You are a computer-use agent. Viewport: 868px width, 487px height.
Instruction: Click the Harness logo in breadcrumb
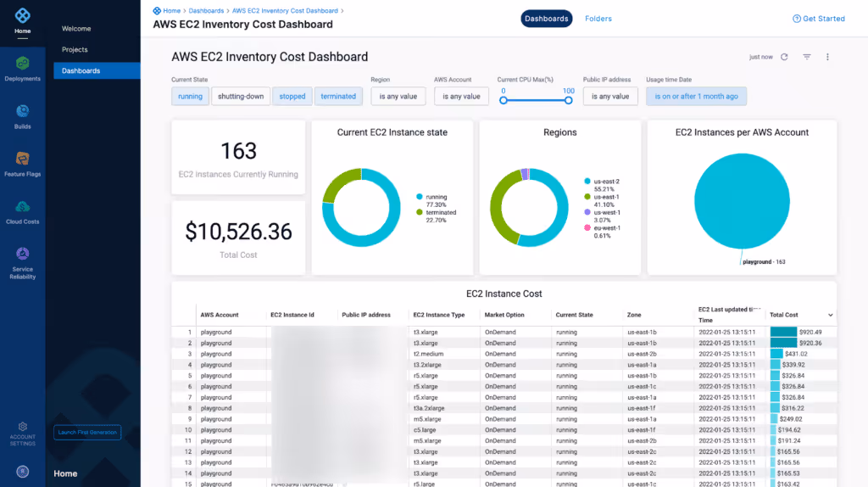click(x=157, y=10)
